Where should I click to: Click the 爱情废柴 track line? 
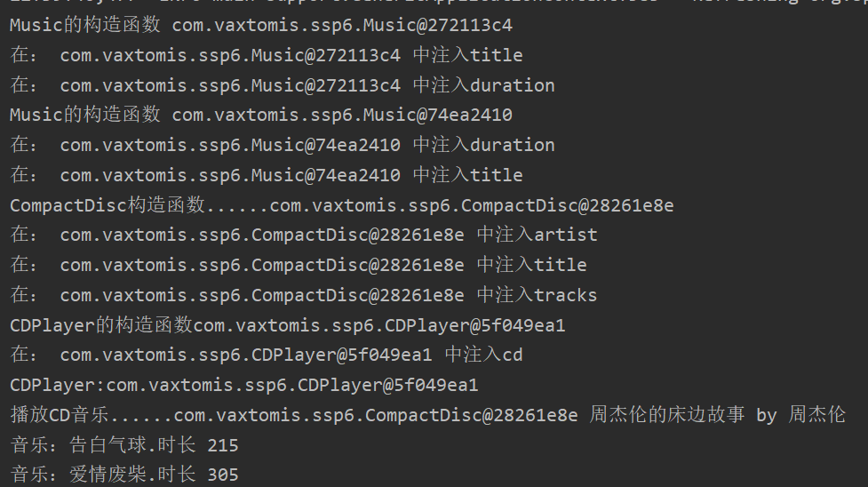[x=124, y=475]
